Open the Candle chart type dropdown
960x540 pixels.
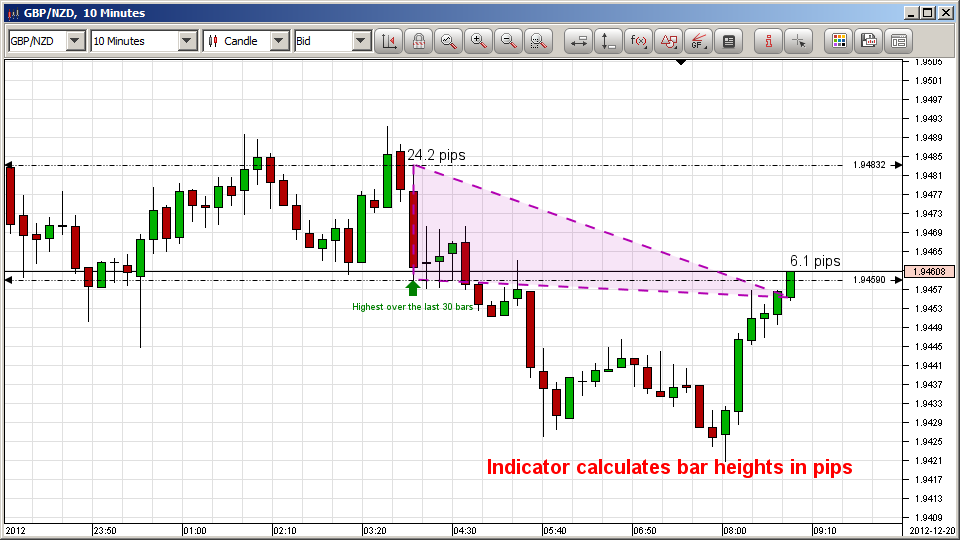click(279, 41)
